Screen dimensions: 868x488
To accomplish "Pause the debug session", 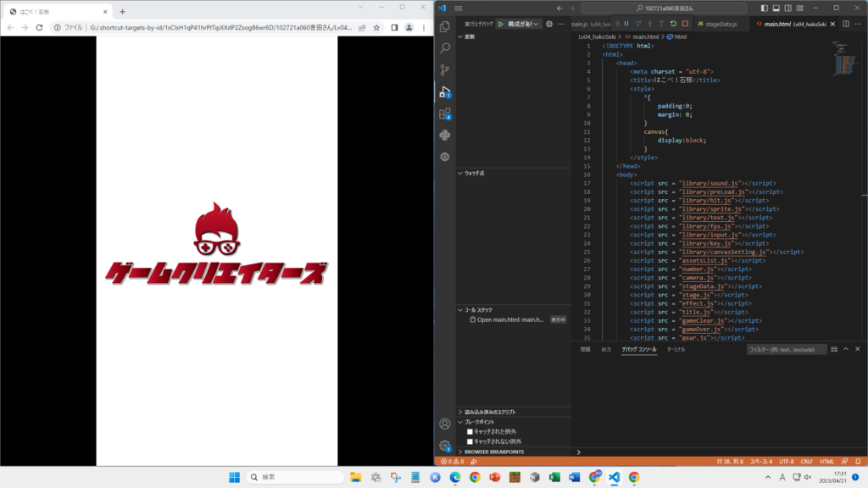I will (626, 24).
